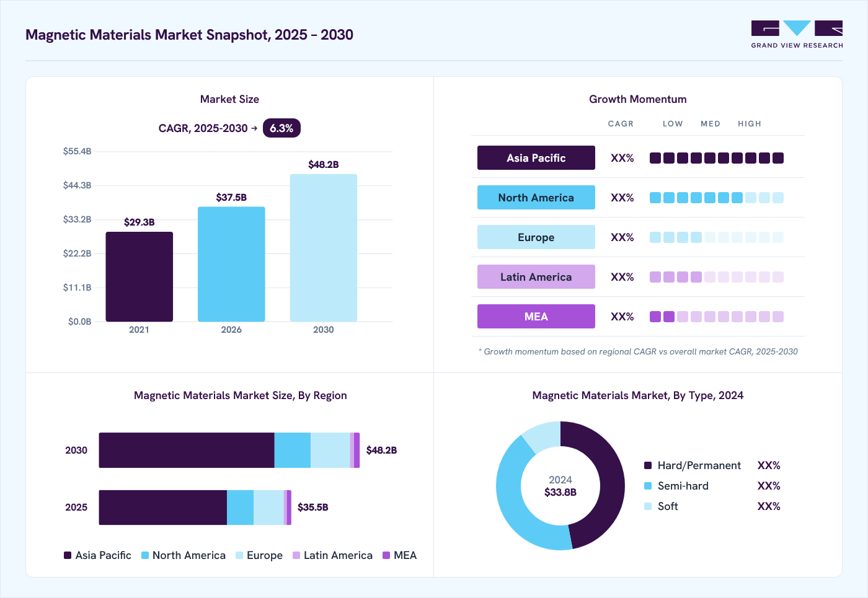The image size is (868, 598).
Task: Click Soft legend color swatch
Action: pyautogui.click(x=648, y=506)
